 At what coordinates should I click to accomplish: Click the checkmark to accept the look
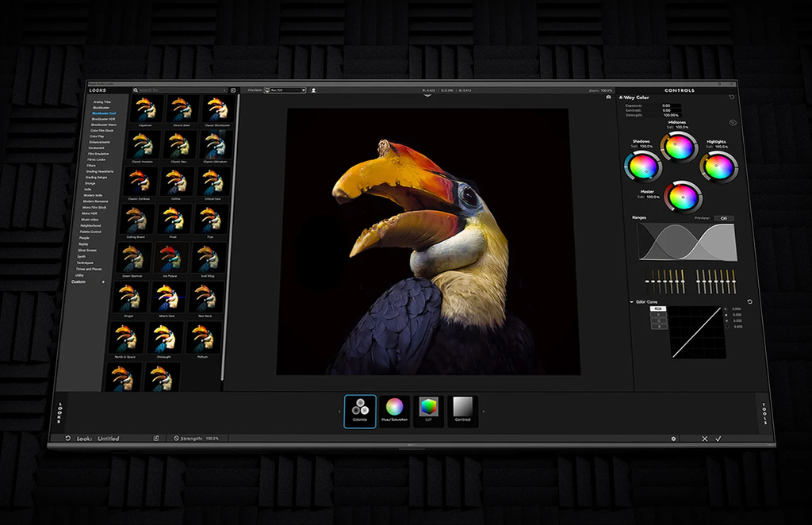point(718,438)
